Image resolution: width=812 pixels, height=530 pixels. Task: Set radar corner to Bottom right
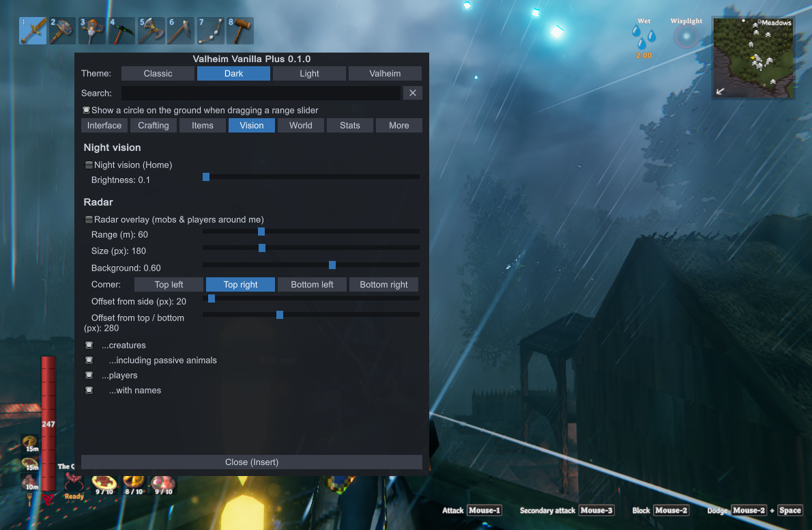[383, 284]
